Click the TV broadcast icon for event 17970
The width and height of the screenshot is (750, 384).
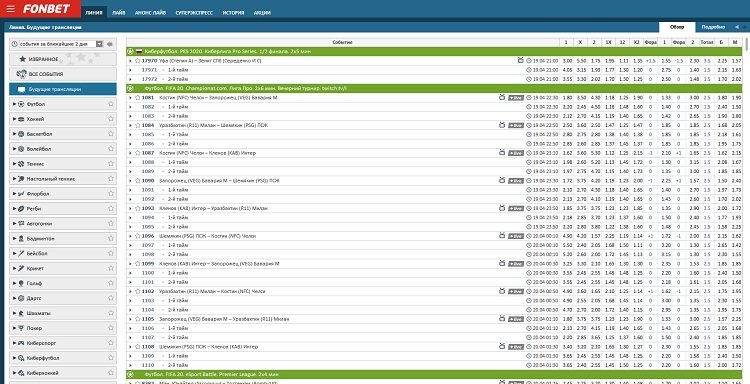[520, 61]
